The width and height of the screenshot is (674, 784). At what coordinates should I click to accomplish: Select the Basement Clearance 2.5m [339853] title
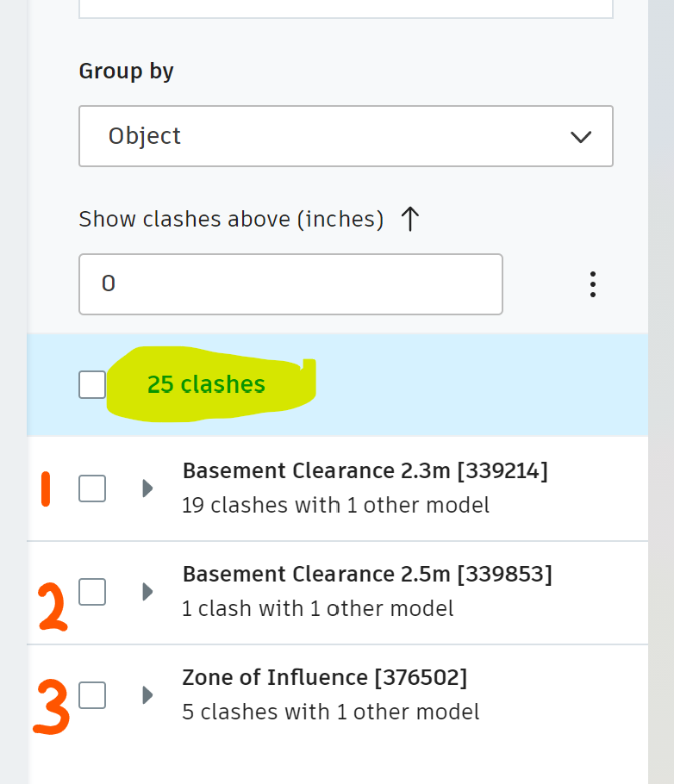[366, 574]
